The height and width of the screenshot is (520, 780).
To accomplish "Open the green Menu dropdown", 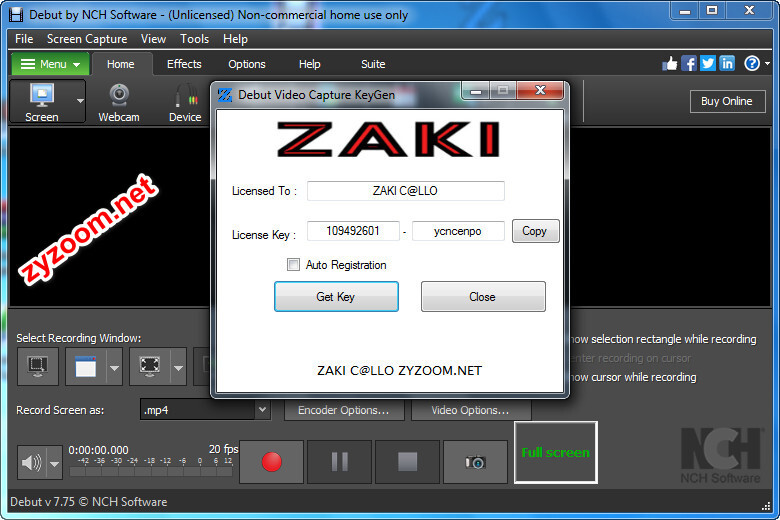I will pyautogui.click(x=50, y=64).
